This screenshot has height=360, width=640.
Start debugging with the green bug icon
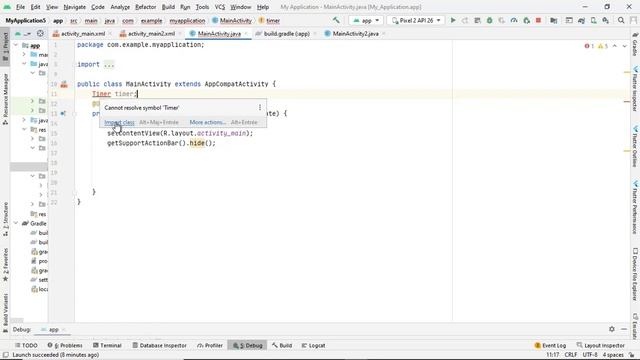pyautogui.click(x=489, y=20)
